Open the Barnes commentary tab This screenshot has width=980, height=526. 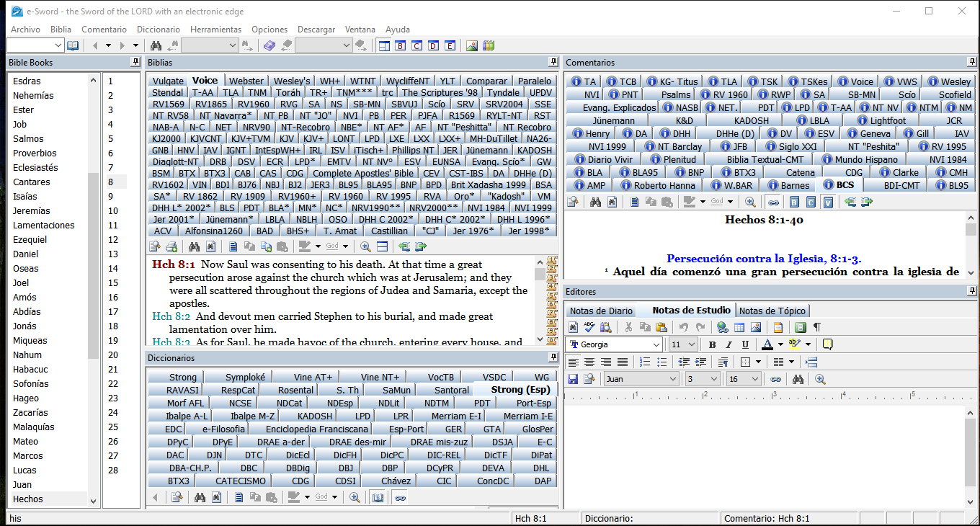pos(788,185)
